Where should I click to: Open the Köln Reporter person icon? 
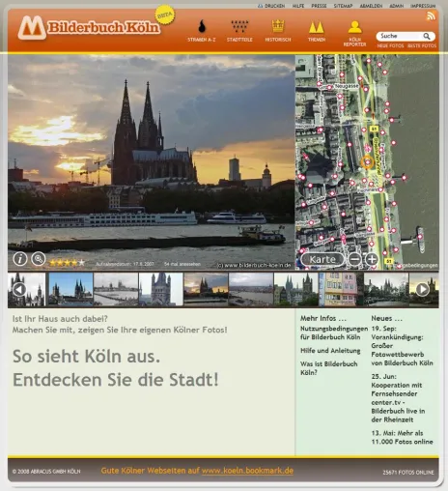[x=354, y=27]
